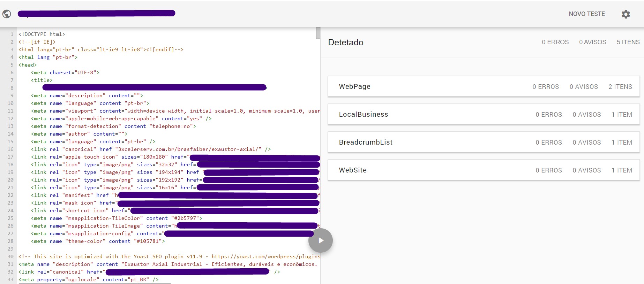Click the canonical href 3xcelerserv.com.br URL
The width and height of the screenshot is (644, 284).
click(x=189, y=149)
